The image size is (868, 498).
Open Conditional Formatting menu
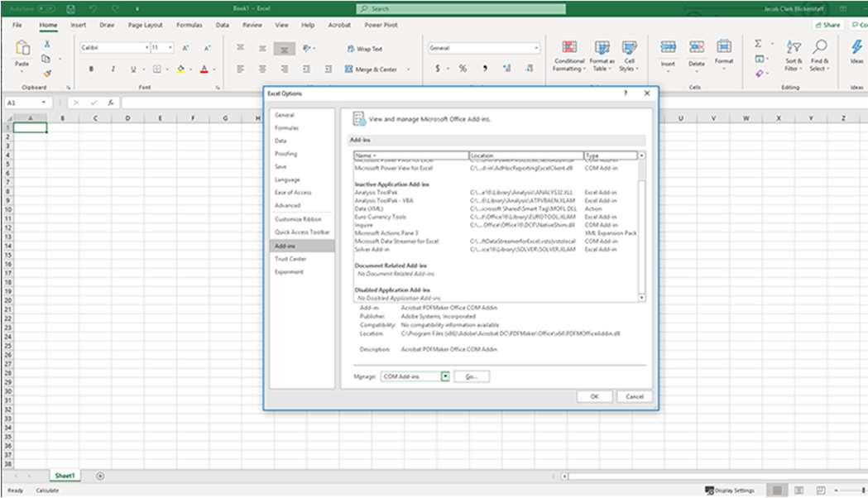point(569,56)
